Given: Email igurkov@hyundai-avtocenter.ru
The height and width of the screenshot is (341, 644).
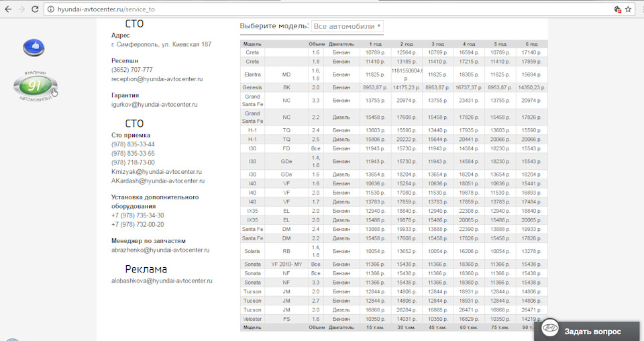Looking at the screenshot, I should click(x=154, y=104).
